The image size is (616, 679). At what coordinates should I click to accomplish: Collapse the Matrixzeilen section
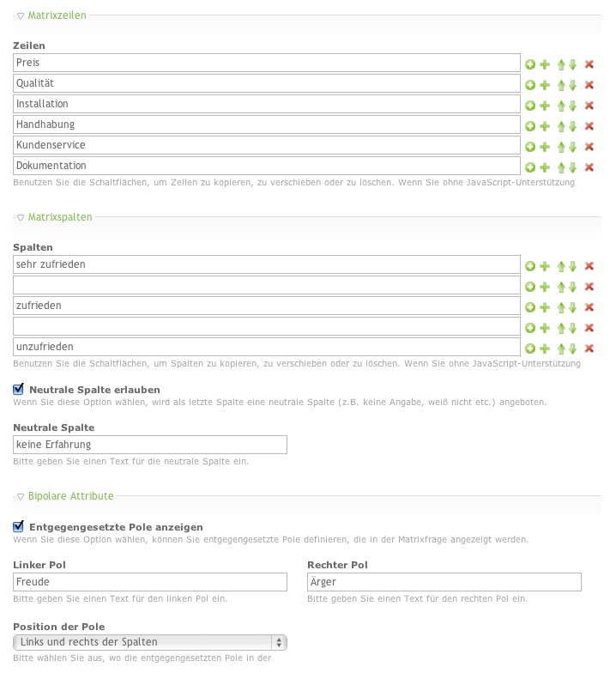(21, 15)
